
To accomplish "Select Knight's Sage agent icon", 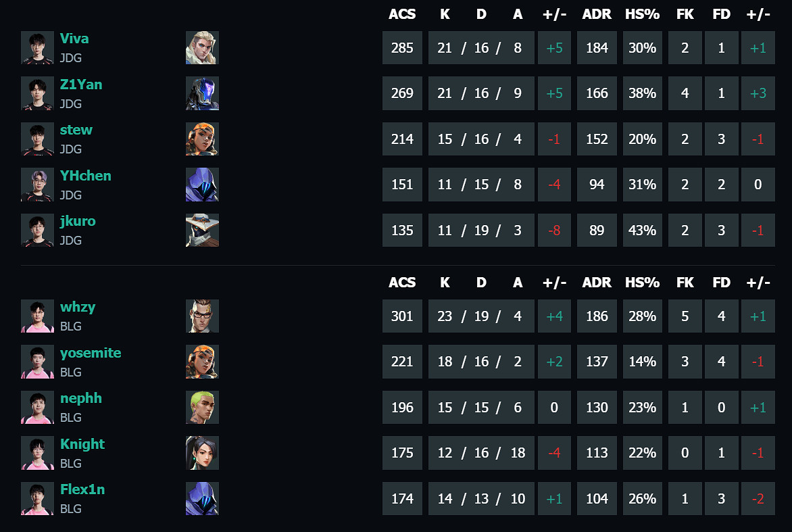I will tap(202, 453).
